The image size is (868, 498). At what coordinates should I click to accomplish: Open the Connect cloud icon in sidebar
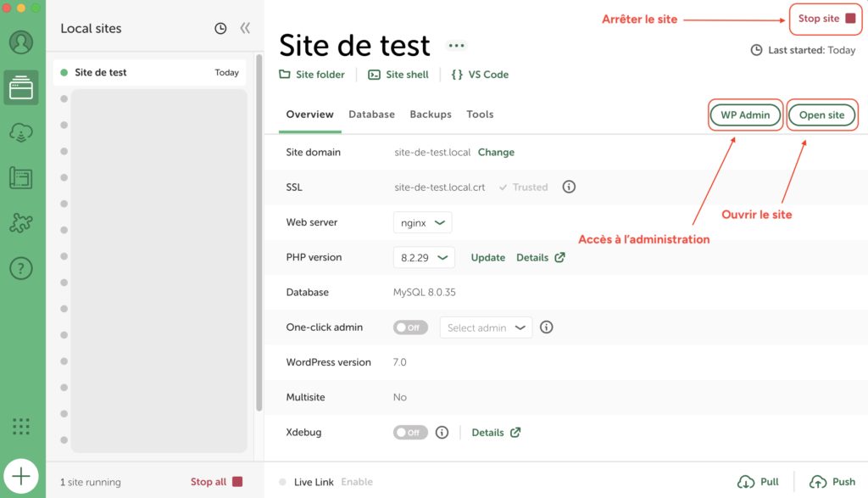coord(21,132)
